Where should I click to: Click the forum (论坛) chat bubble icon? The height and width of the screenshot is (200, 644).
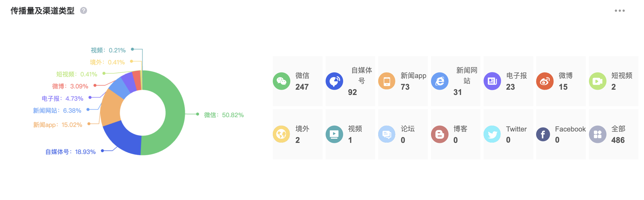click(x=387, y=134)
